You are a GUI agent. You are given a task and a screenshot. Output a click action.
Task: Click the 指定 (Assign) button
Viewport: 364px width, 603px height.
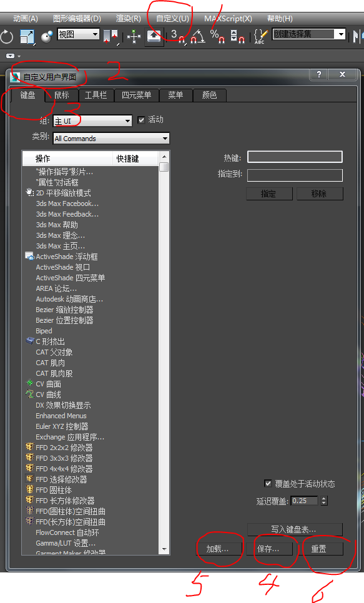269,194
